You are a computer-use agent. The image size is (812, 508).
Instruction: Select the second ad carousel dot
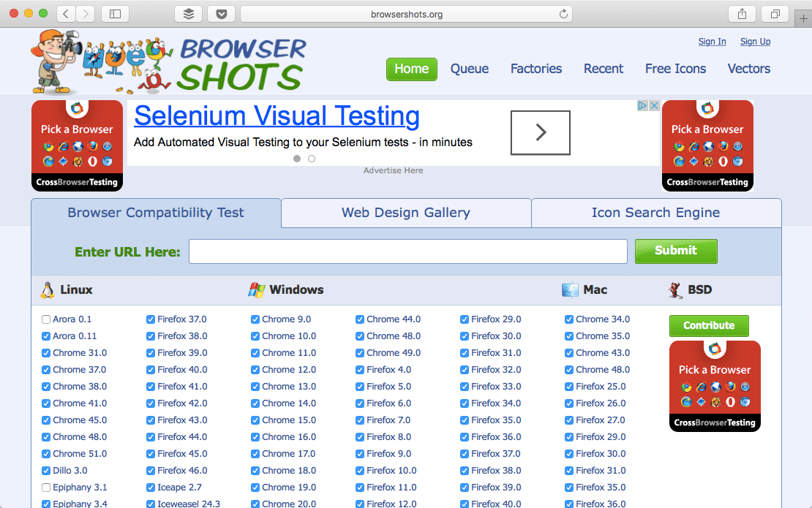(x=311, y=159)
